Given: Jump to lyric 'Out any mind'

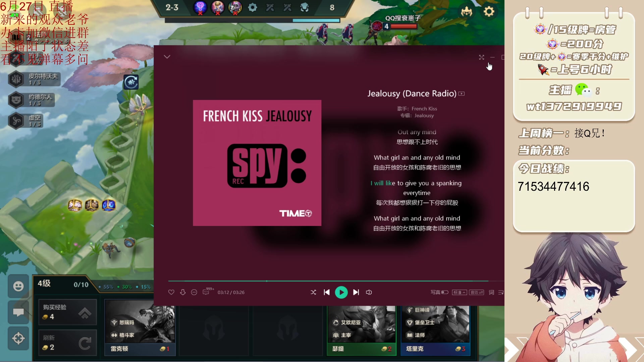Looking at the screenshot, I should click(x=417, y=132).
